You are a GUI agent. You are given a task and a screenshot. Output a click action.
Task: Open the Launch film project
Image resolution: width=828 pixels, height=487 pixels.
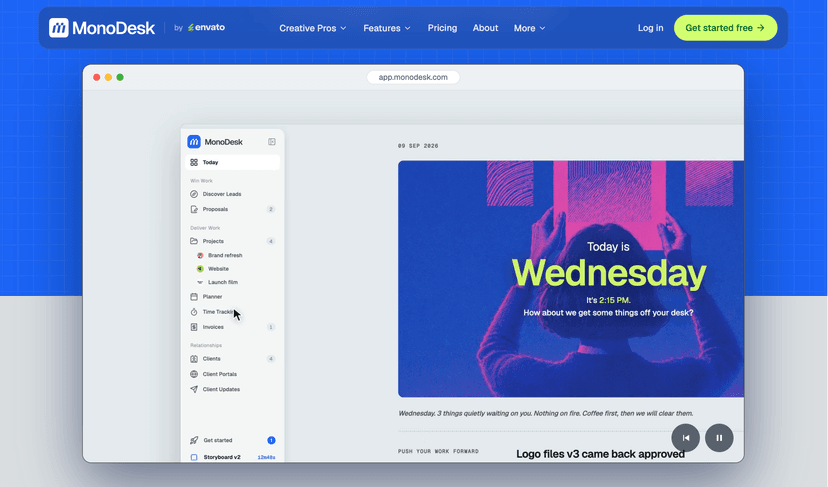[222, 282]
